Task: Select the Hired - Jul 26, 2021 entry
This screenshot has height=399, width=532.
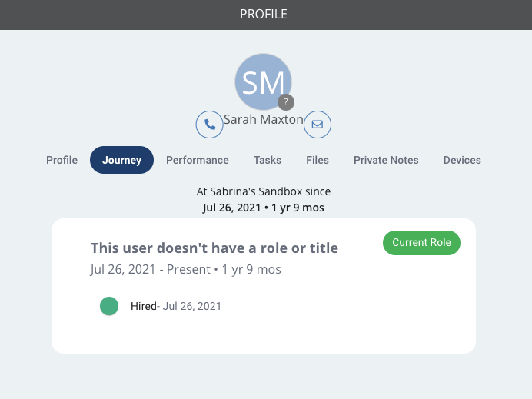Action: click(x=176, y=306)
